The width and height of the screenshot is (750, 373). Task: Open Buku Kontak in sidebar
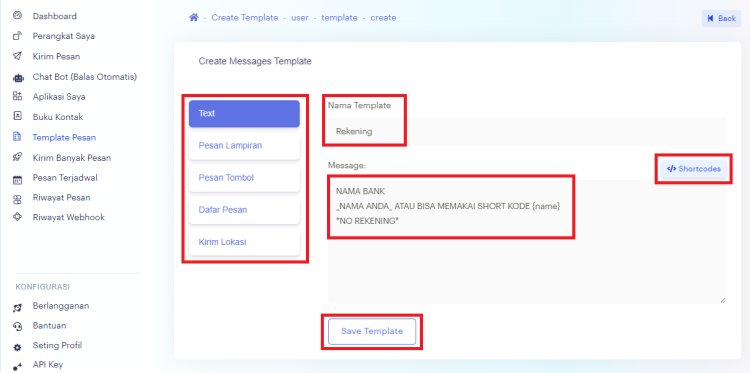click(58, 117)
